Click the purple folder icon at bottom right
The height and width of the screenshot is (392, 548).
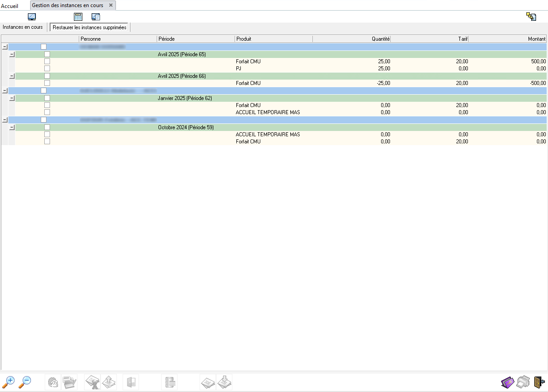click(507, 382)
